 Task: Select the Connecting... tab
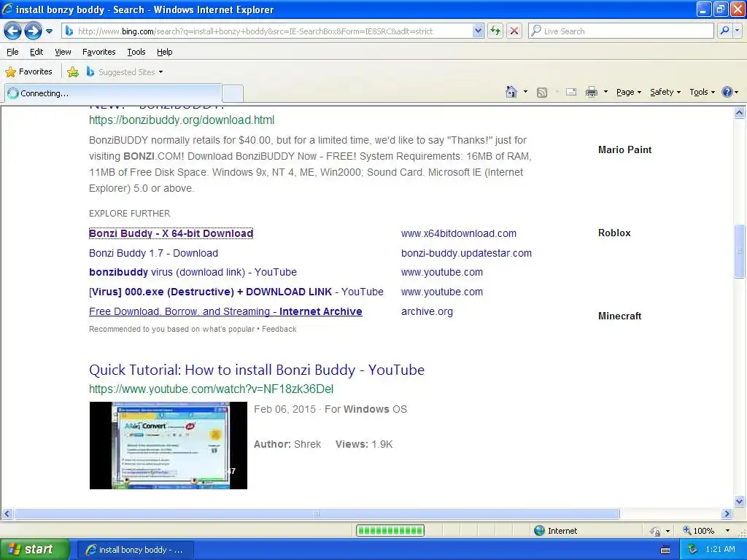tap(113, 93)
